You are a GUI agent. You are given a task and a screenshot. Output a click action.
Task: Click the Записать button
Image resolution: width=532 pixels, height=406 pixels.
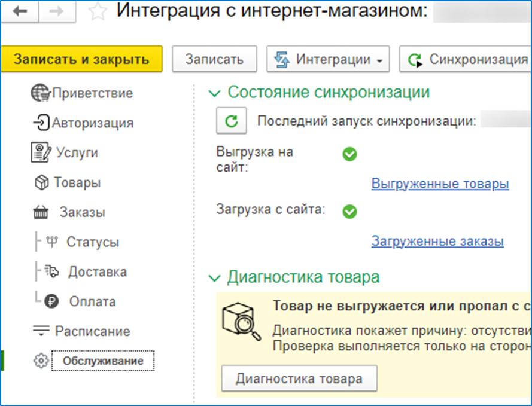click(x=214, y=59)
